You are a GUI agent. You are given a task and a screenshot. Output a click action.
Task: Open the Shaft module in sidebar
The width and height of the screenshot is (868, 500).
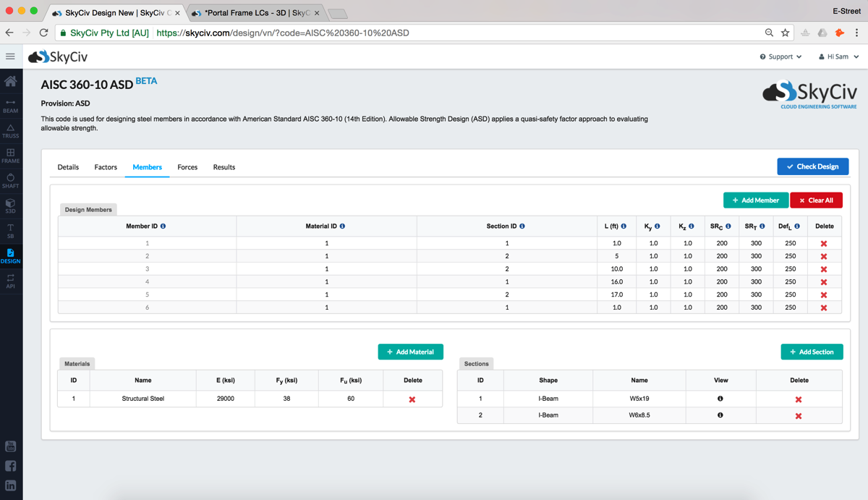pos(11,181)
